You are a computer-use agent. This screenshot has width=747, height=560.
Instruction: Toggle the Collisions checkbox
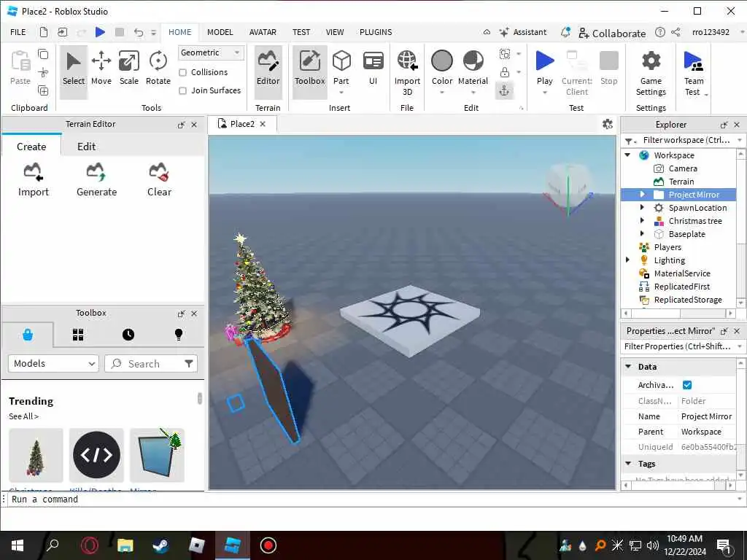click(x=182, y=72)
